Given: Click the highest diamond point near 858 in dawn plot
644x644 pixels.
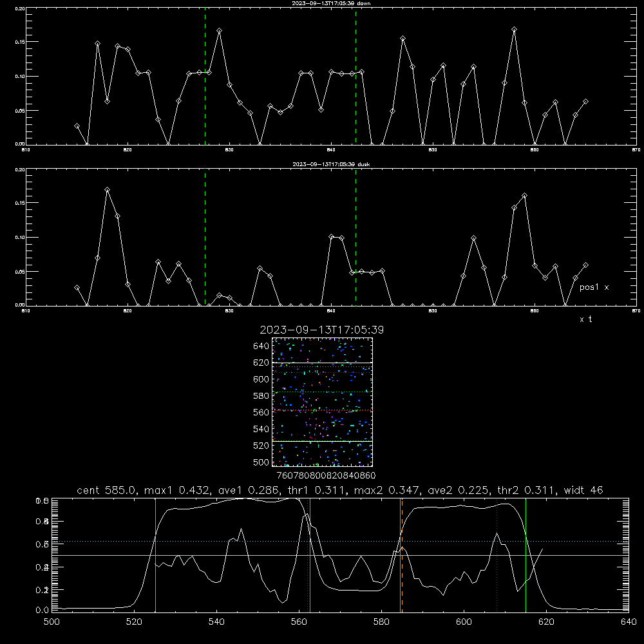Looking at the screenshot, I should point(514,30).
